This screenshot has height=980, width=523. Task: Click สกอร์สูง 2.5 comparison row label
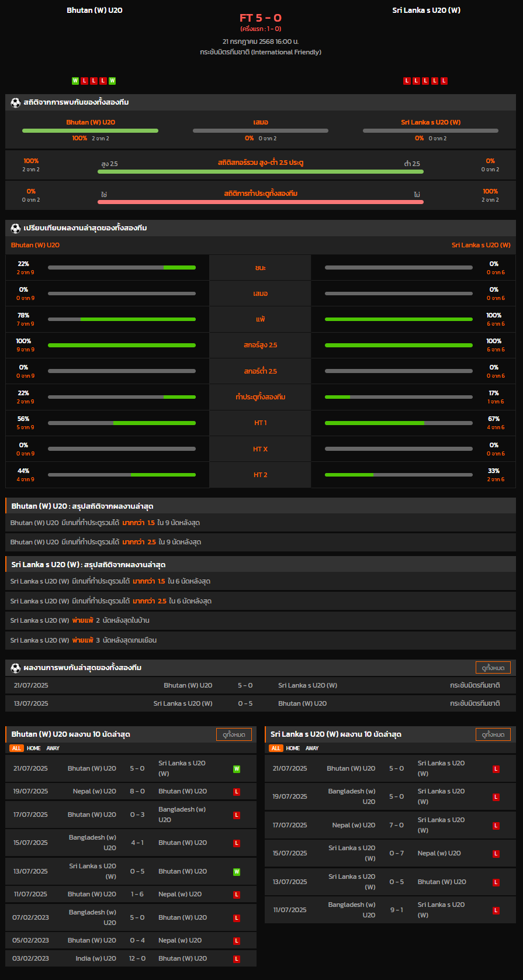point(261,345)
